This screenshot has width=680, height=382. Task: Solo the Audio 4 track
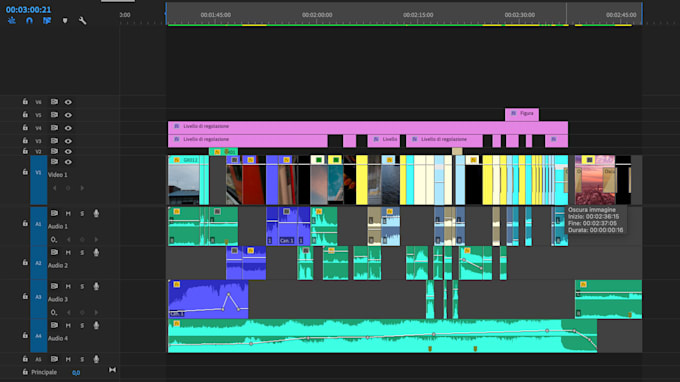click(x=82, y=325)
